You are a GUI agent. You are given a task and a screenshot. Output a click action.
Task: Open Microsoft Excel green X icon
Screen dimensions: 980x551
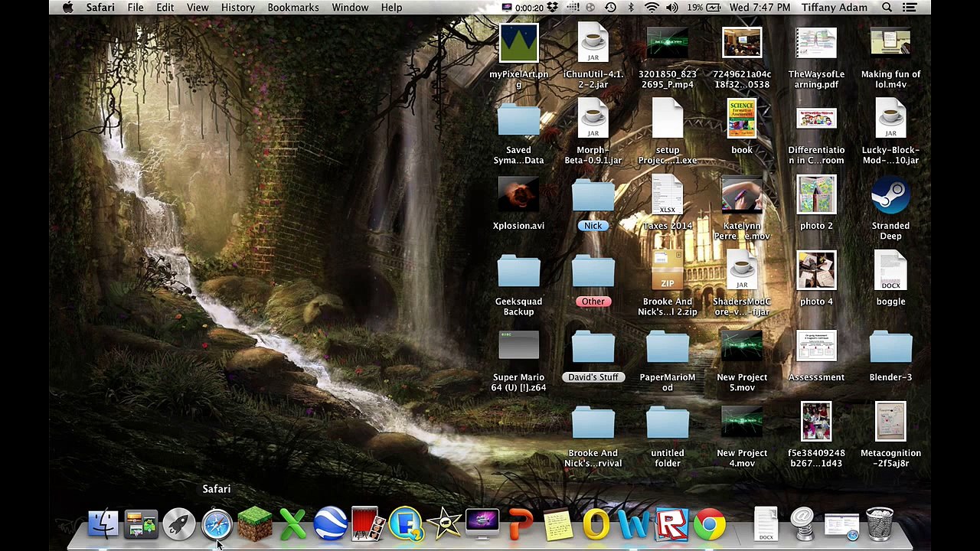click(292, 524)
